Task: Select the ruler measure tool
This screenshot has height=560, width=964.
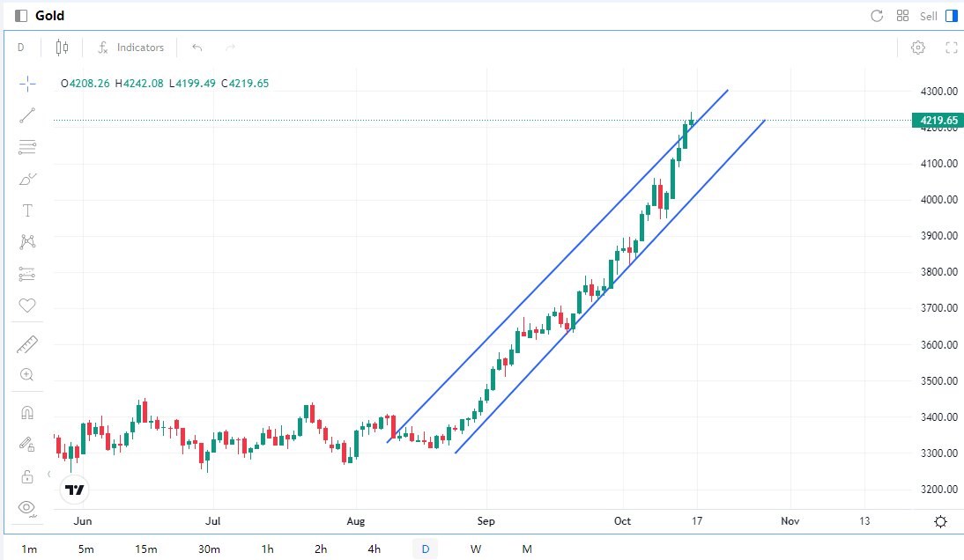Action: pos(27,344)
